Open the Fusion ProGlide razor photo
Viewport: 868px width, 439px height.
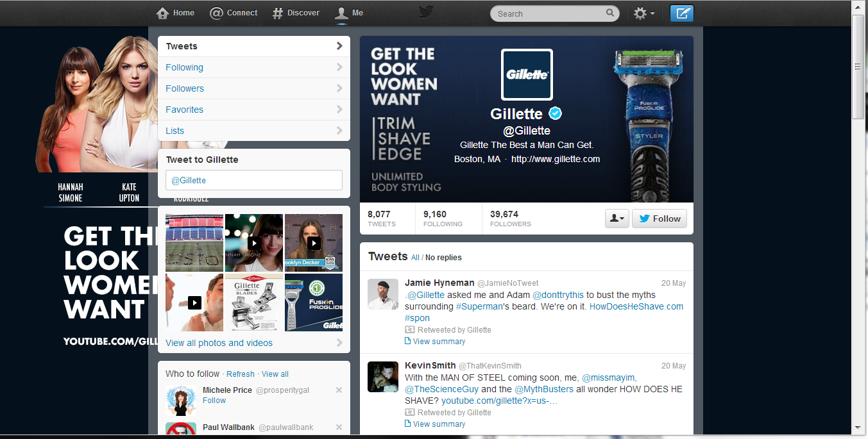tap(314, 302)
